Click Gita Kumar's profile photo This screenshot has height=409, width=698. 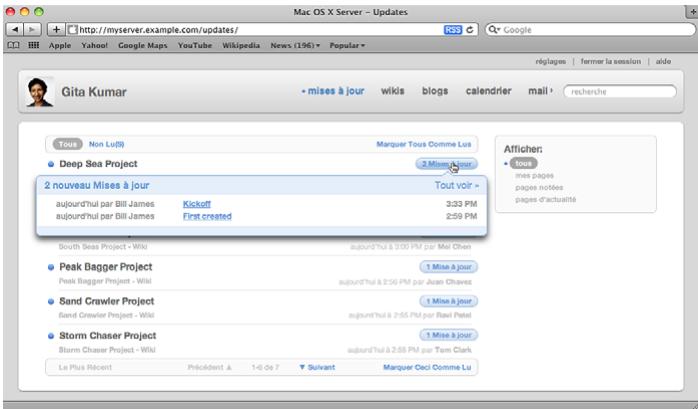pos(40,92)
